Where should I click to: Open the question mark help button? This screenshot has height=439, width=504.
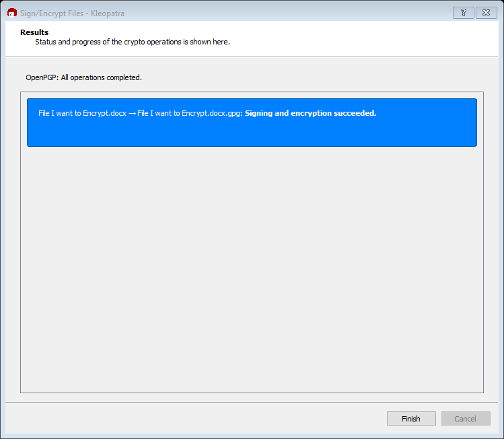(463, 13)
